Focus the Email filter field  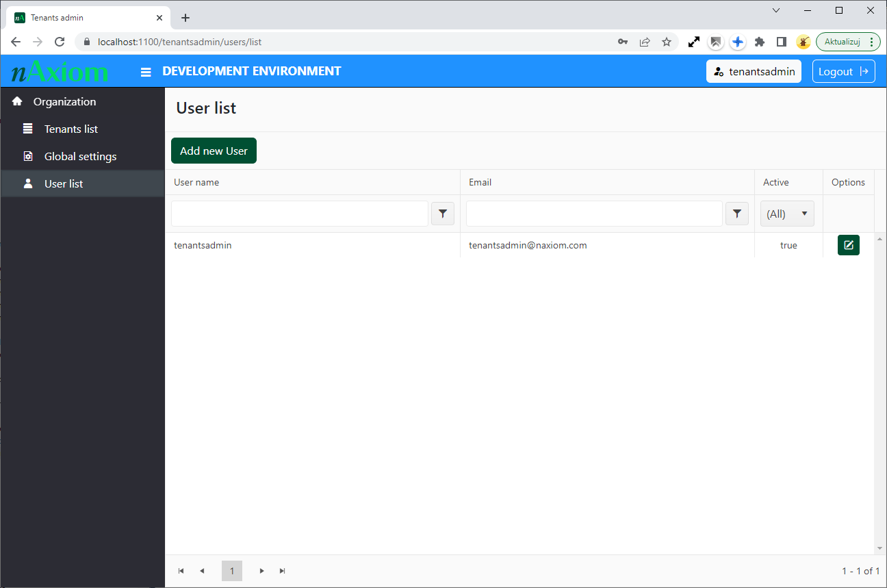coord(594,214)
